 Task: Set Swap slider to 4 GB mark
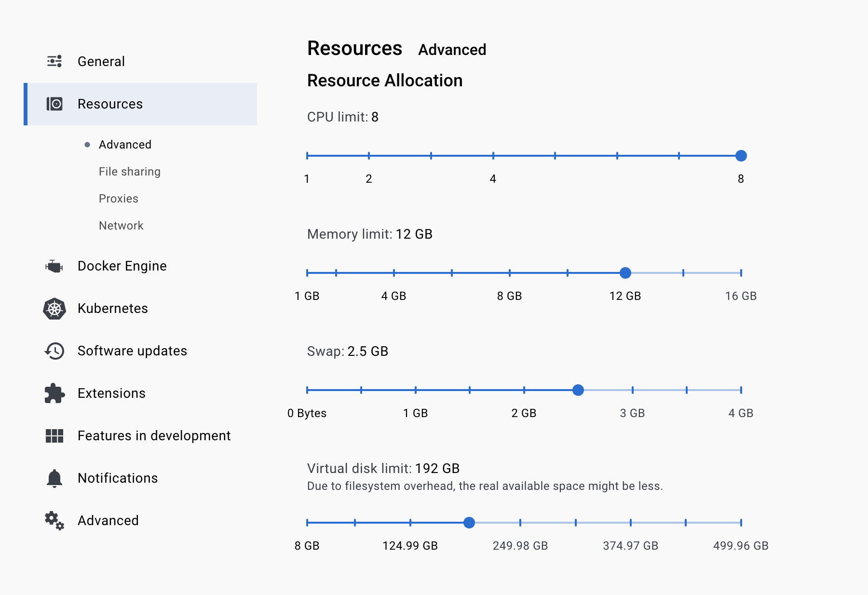(741, 390)
